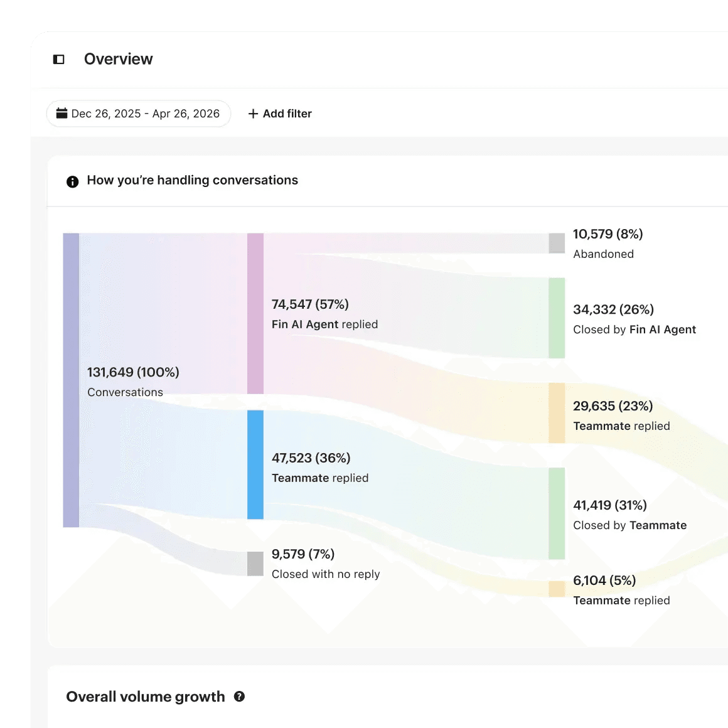The image size is (728, 728).
Task: Select the green Closed by Teammate bar
Action: tap(557, 513)
